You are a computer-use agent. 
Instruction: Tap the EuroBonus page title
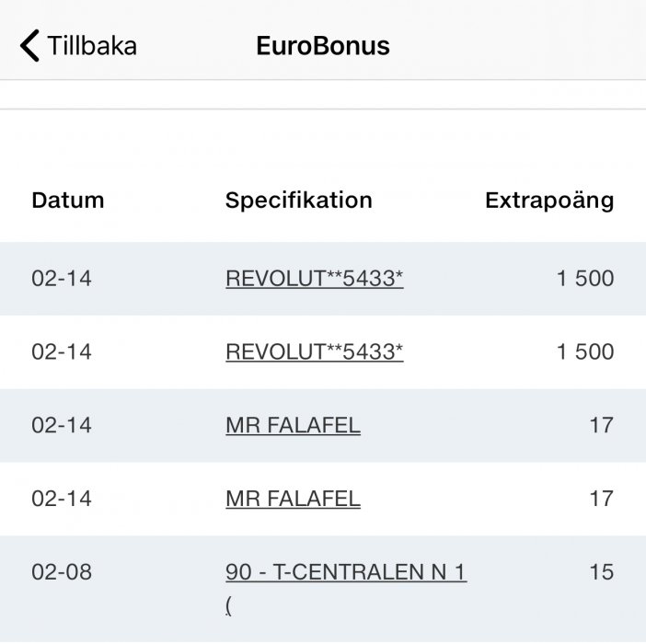[323, 45]
